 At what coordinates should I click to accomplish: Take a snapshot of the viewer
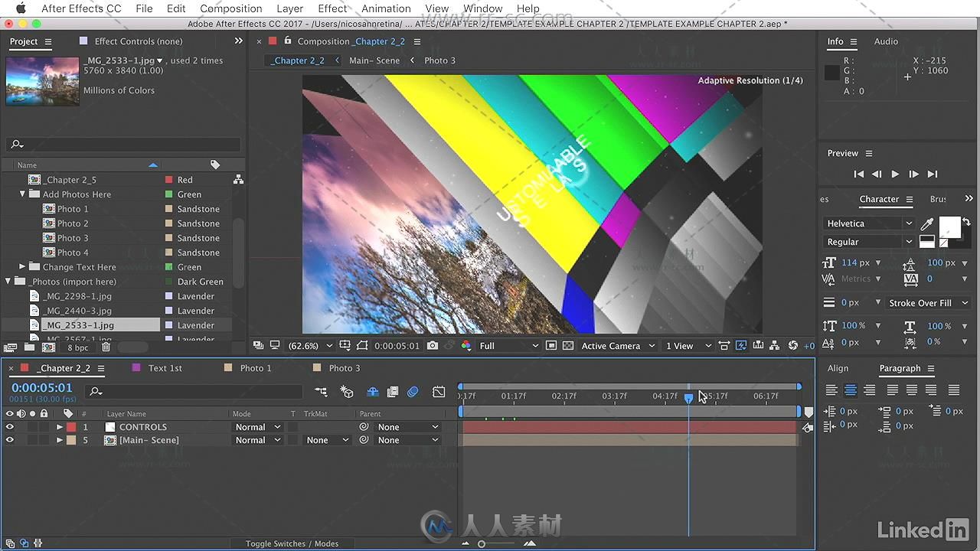pyautogui.click(x=433, y=346)
